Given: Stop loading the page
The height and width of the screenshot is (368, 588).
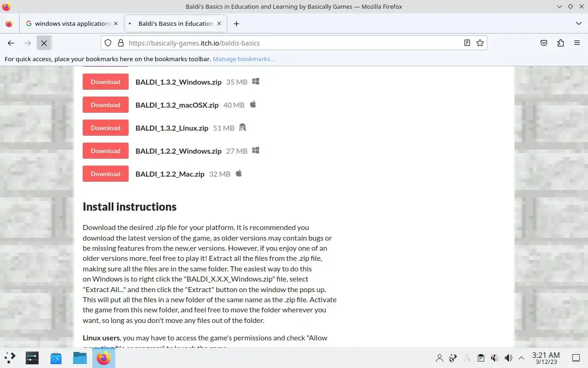Looking at the screenshot, I should tap(44, 43).
